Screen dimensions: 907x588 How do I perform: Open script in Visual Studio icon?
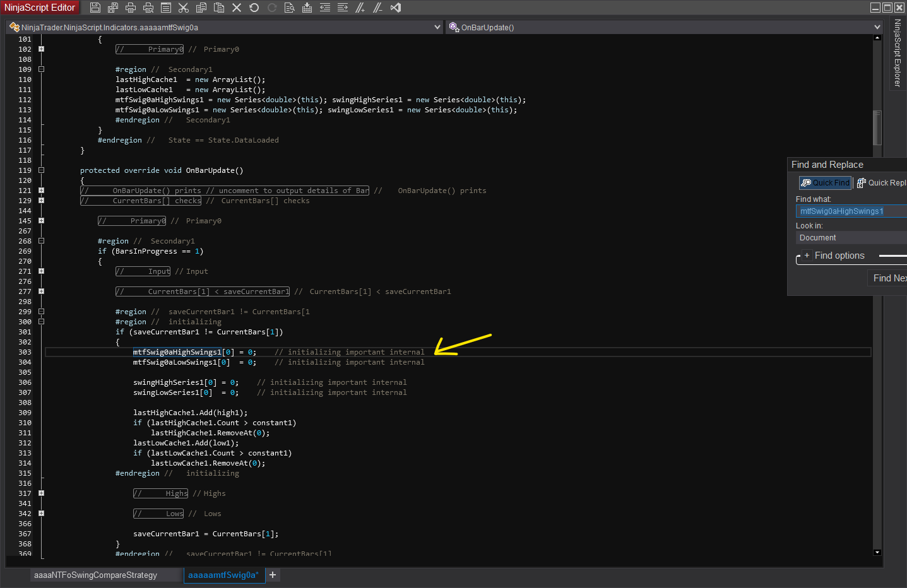pyautogui.click(x=396, y=8)
